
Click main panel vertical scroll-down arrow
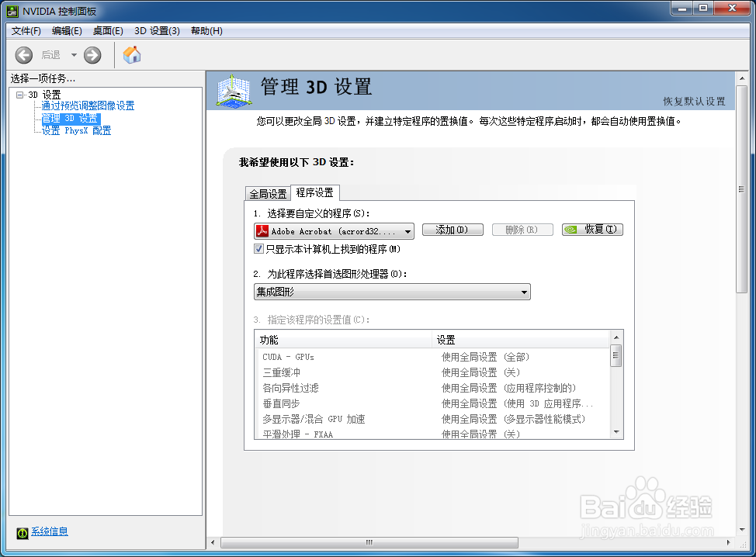pyautogui.click(x=742, y=530)
